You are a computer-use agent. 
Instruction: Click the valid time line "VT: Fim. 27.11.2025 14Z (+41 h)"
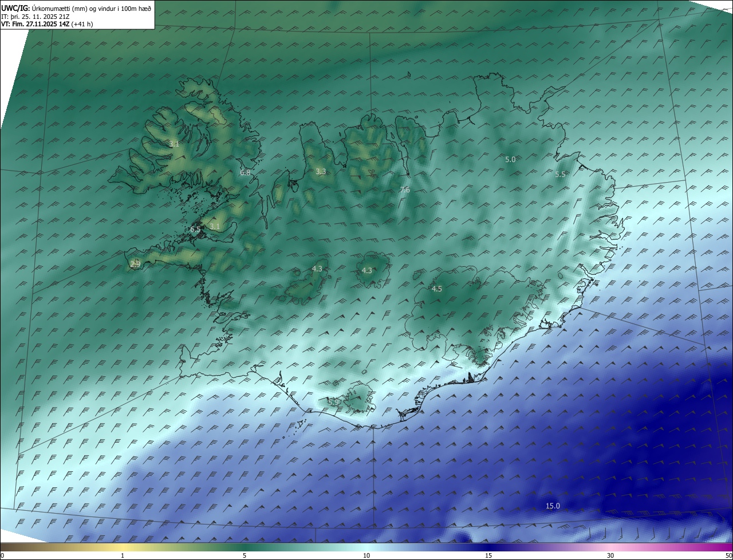[x=48, y=24]
